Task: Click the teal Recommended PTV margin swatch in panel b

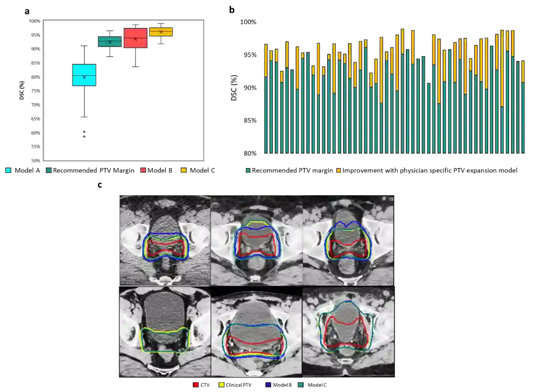Action: (248, 171)
